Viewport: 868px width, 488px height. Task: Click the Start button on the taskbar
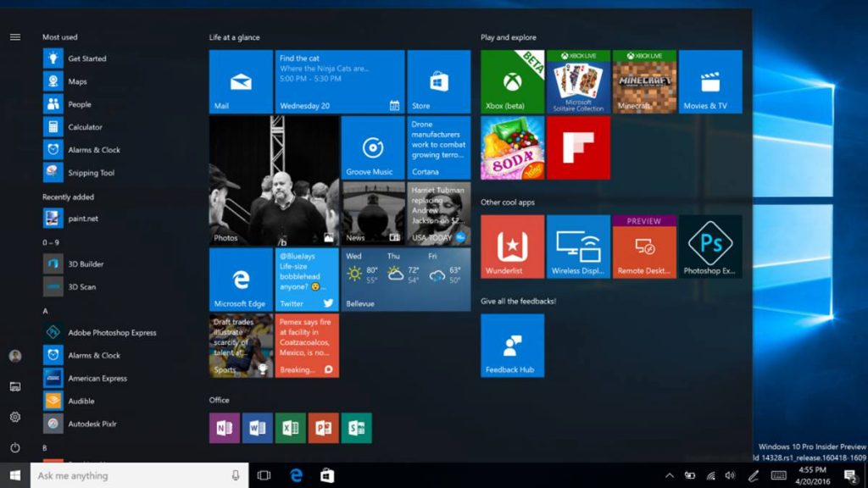[x=13, y=475]
